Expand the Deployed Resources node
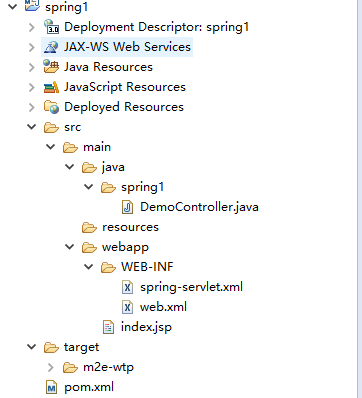 click(x=32, y=107)
